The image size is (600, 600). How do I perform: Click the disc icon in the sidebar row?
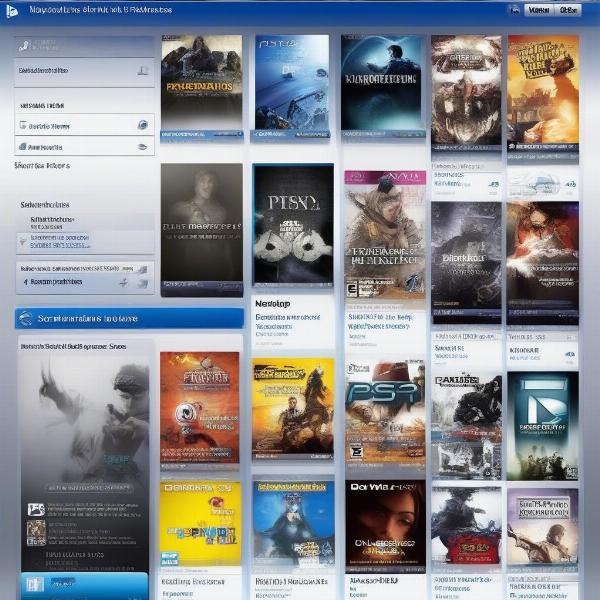pos(142,147)
